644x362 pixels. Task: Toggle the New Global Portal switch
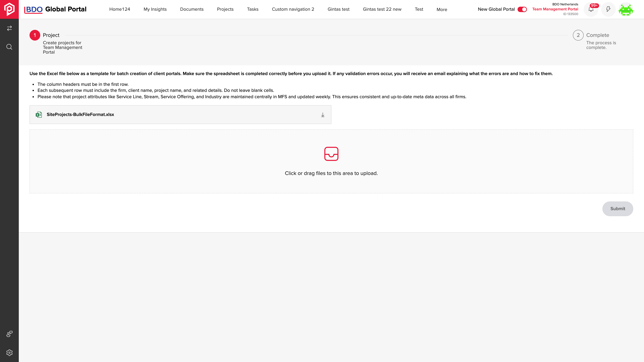tap(522, 9)
